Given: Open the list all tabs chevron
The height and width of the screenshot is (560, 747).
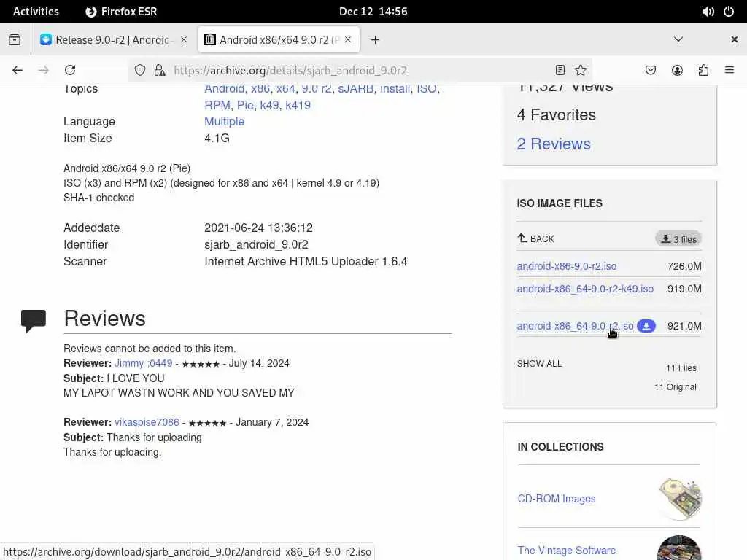Looking at the screenshot, I should pyautogui.click(x=678, y=39).
